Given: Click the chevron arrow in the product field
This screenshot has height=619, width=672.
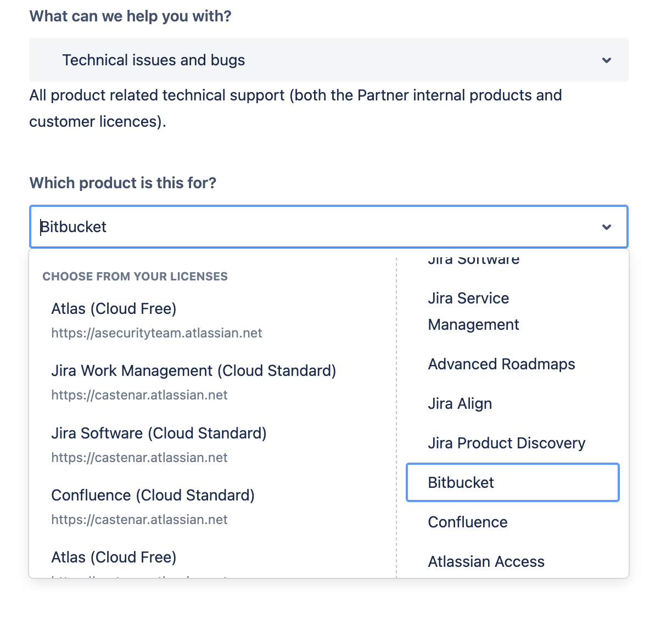Looking at the screenshot, I should [x=606, y=227].
